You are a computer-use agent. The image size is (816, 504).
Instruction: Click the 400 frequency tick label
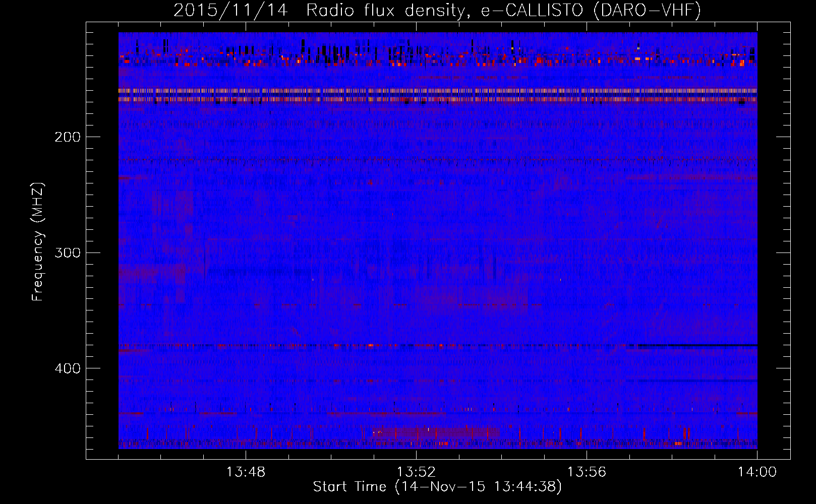[68, 368]
